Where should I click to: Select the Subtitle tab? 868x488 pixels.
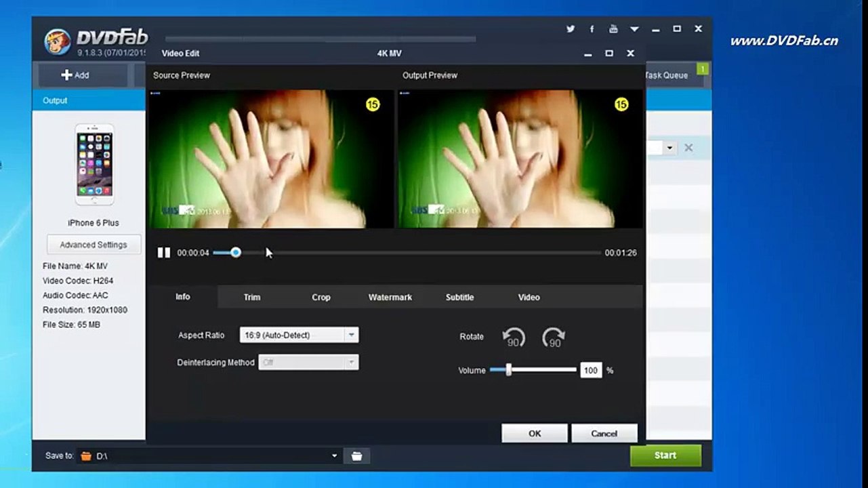click(x=459, y=297)
